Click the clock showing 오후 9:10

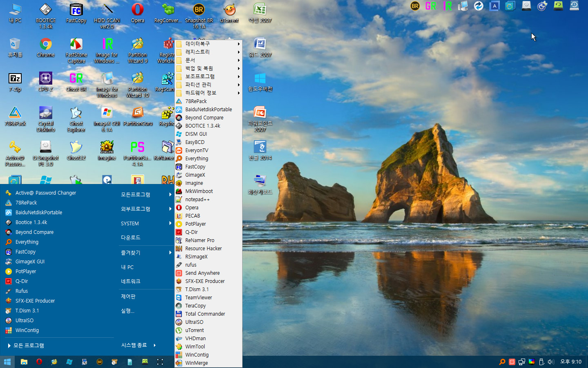coord(571,361)
